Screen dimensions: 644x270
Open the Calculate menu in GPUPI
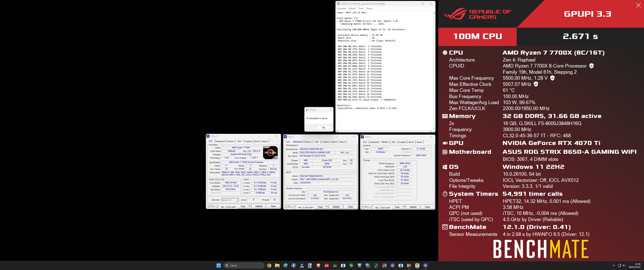tap(341, 8)
